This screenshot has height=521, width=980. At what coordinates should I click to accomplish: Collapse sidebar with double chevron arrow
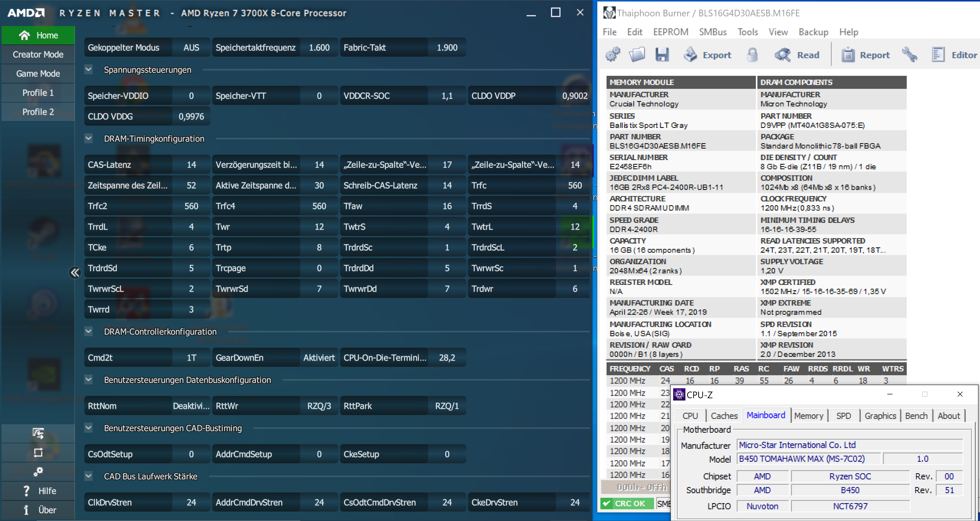coord(75,272)
